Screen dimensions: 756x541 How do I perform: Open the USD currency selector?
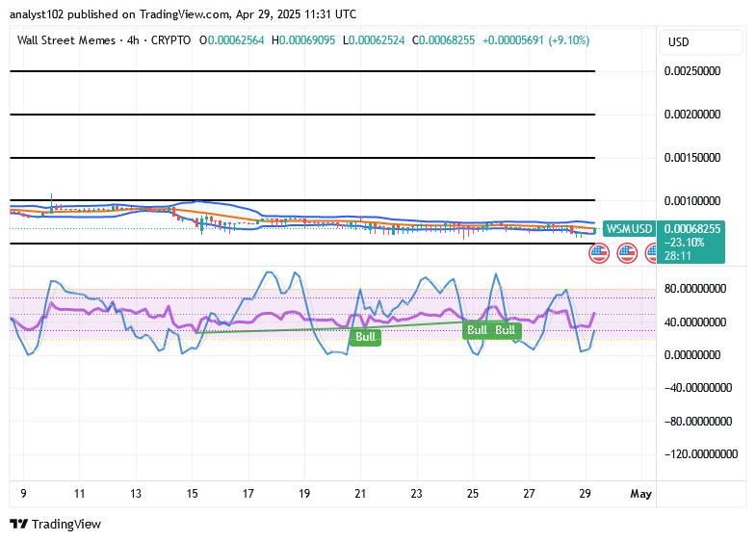click(701, 42)
